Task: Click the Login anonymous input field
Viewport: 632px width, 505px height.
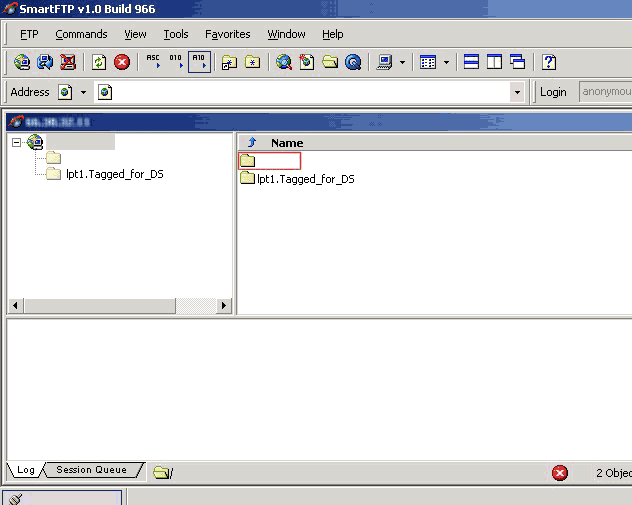Action: 605,92
